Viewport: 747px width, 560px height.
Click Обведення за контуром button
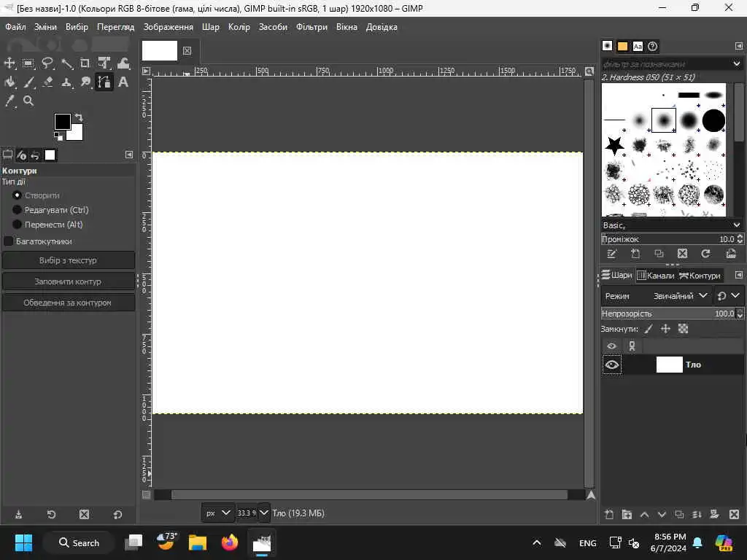pos(68,303)
